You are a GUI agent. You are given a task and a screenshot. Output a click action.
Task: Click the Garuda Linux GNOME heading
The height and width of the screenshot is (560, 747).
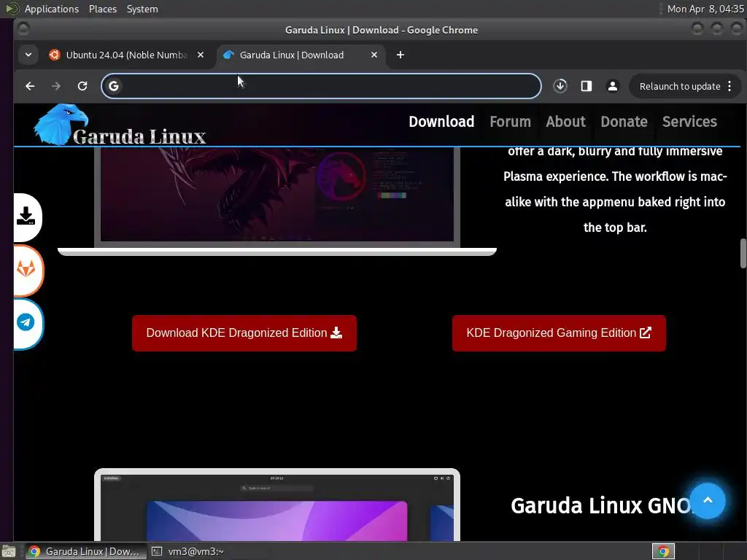(600, 506)
